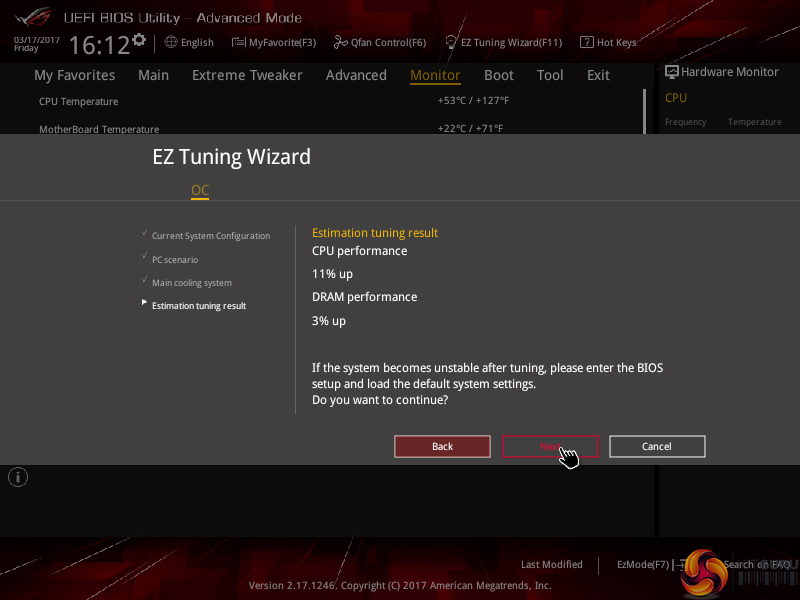Open Qfan Control fan icon
This screenshot has height=600, width=800.
[x=340, y=42]
